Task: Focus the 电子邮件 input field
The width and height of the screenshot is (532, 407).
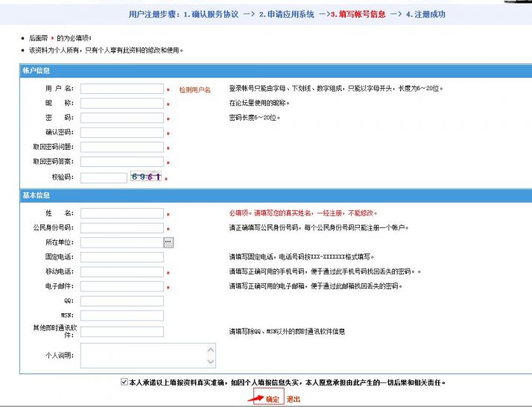Action: pos(121,286)
